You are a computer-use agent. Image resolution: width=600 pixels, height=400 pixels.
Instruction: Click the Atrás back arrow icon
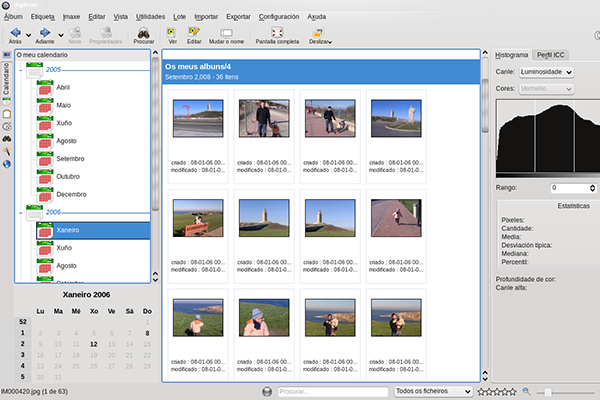click(14, 33)
